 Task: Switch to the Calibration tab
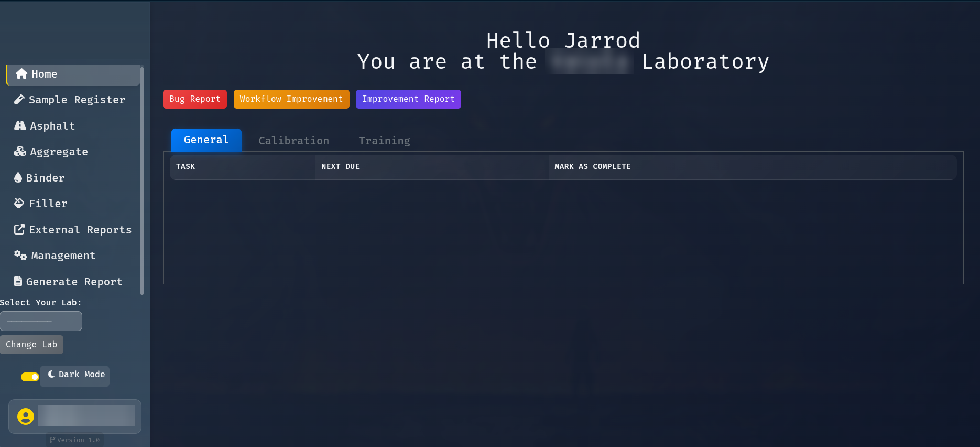[x=294, y=141]
